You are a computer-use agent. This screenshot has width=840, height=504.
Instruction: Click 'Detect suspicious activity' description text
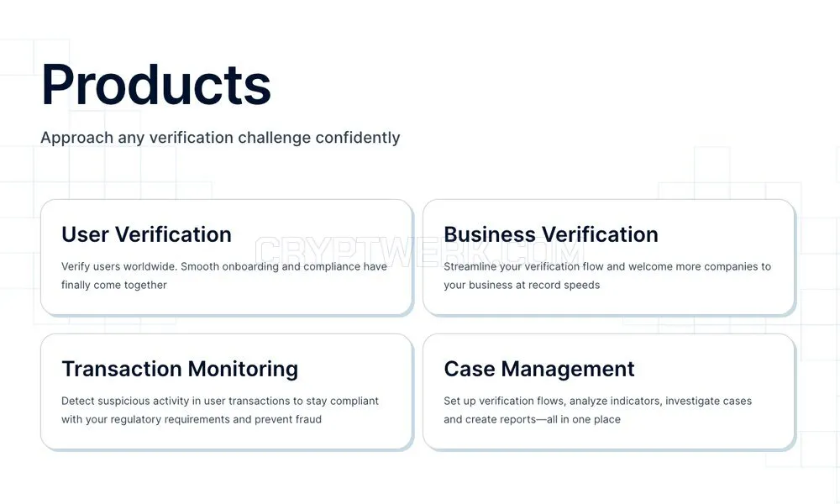[x=219, y=410]
